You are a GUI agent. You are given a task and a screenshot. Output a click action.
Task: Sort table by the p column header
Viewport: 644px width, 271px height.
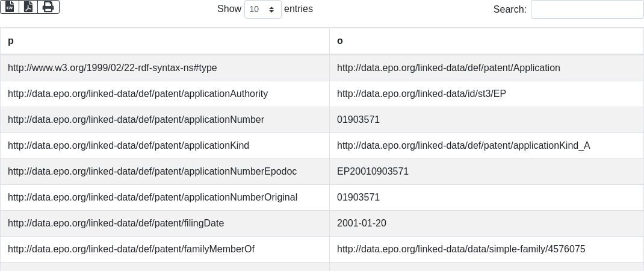[x=164, y=41]
